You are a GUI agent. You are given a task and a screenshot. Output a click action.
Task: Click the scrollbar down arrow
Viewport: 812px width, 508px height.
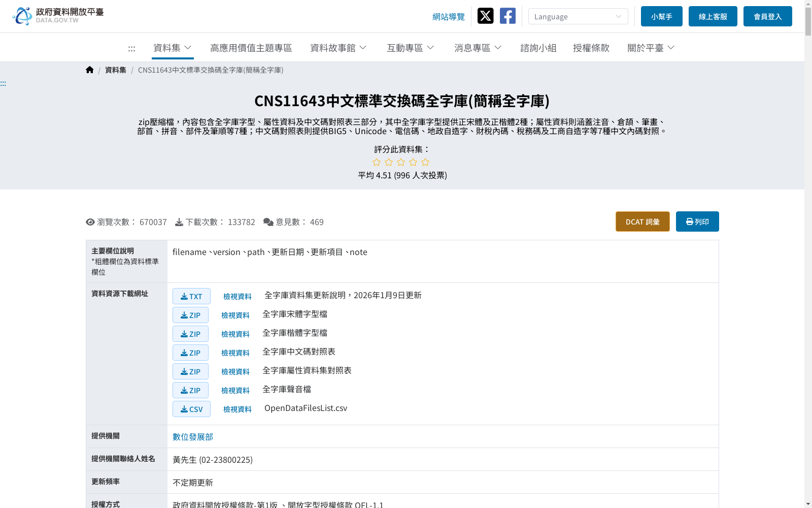point(808,504)
